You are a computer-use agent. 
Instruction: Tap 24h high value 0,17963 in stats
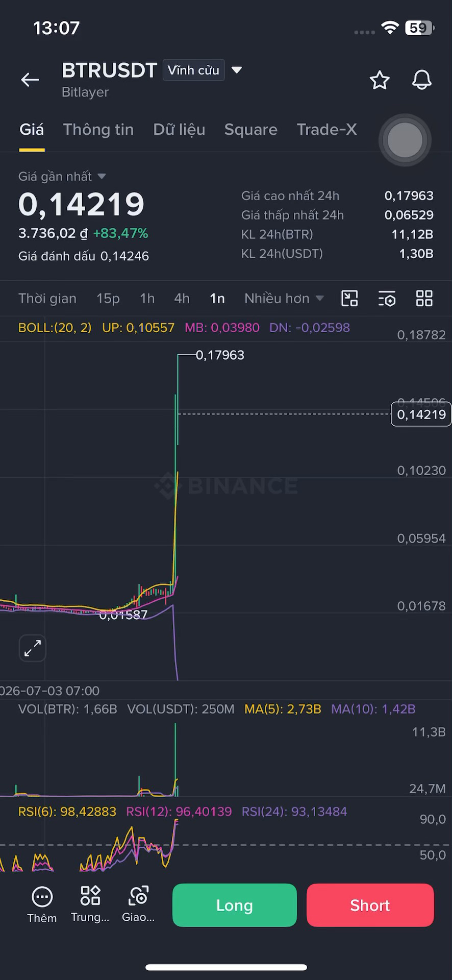409,195
